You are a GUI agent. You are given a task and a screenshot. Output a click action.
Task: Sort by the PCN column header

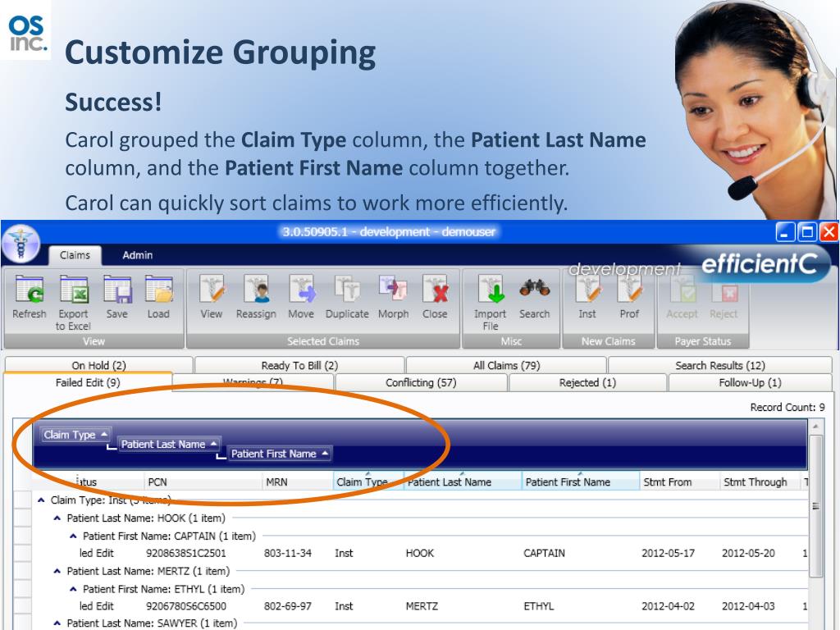[x=203, y=482]
